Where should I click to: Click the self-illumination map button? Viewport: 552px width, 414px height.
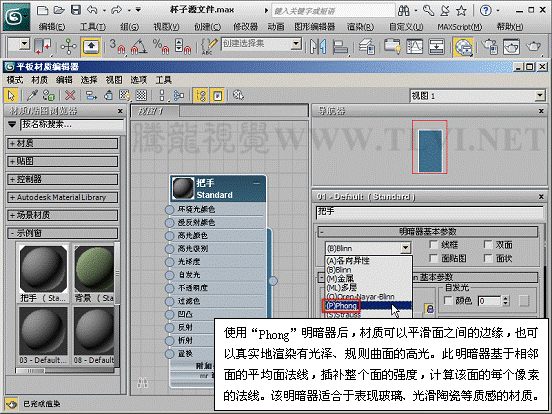point(524,301)
